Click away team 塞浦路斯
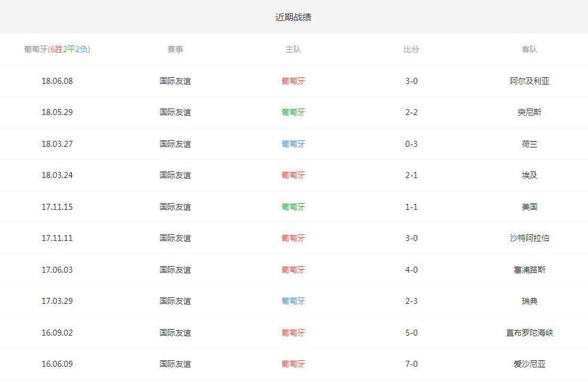 pyautogui.click(x=529, y=270)
